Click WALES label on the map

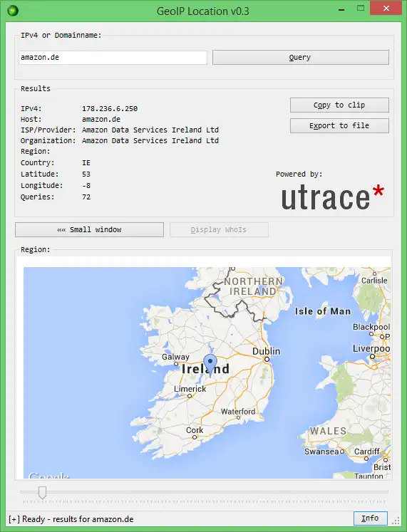[x=329, y=431]
